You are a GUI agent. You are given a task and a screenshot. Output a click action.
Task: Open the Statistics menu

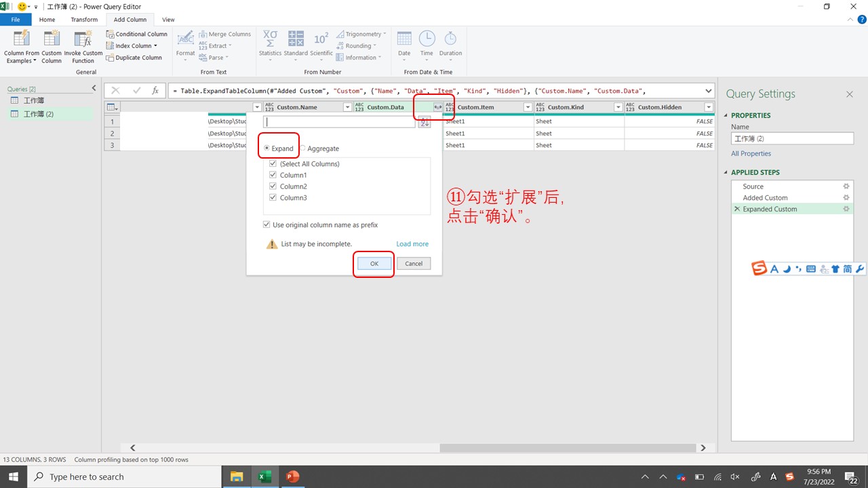click(x=270, y=45)
